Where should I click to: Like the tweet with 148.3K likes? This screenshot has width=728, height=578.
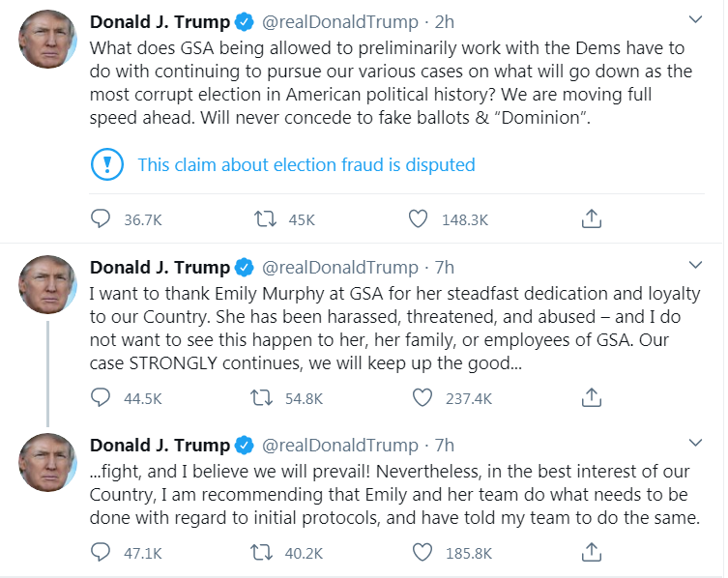[418, 219]
